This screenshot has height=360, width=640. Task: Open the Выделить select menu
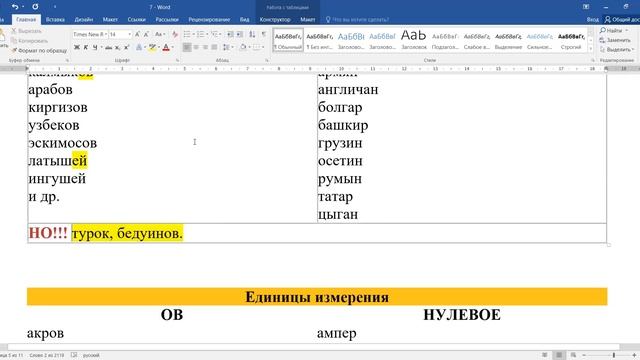(x=617, y=49)
